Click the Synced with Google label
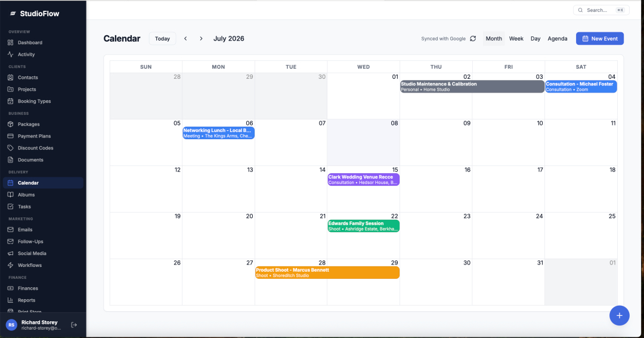 tap(443, 39)
